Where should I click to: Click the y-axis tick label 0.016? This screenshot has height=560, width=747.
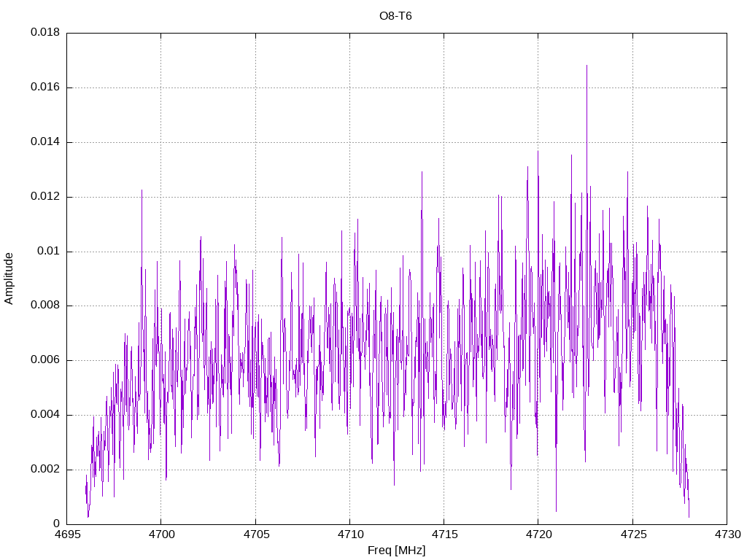(x=45, y=87)
